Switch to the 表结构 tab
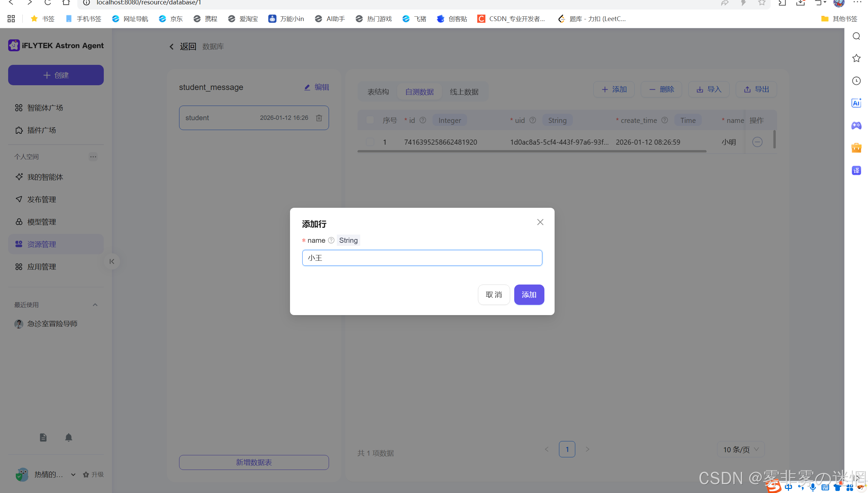 (378, 92)
